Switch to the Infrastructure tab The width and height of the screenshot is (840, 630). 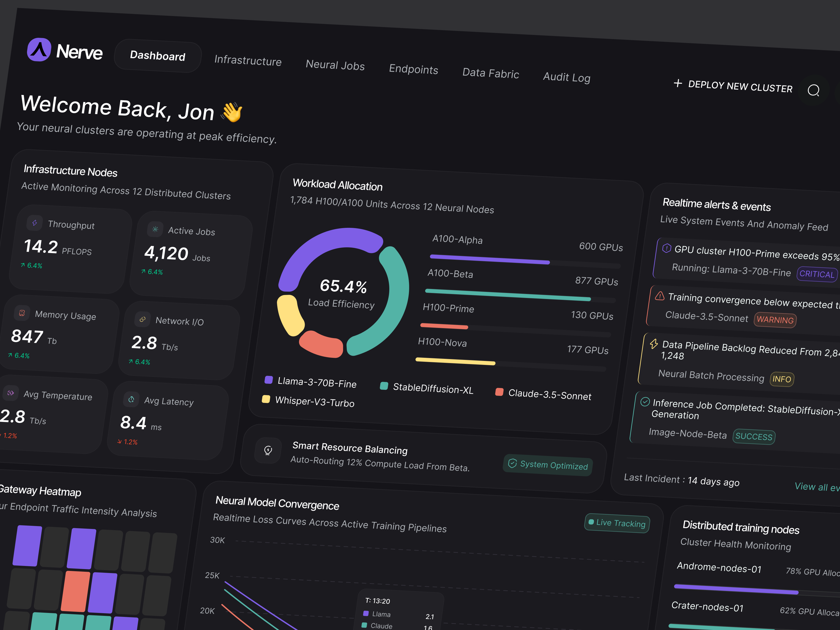tap(248, 60)
